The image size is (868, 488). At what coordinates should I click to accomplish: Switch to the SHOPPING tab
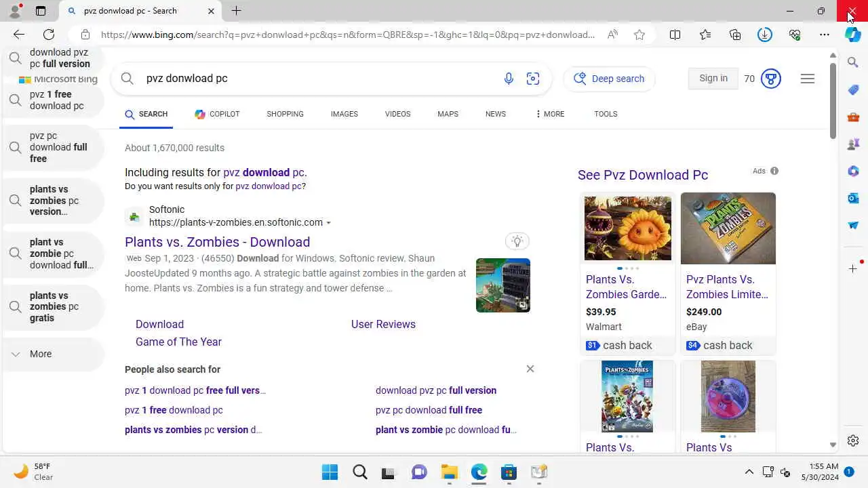285,114
